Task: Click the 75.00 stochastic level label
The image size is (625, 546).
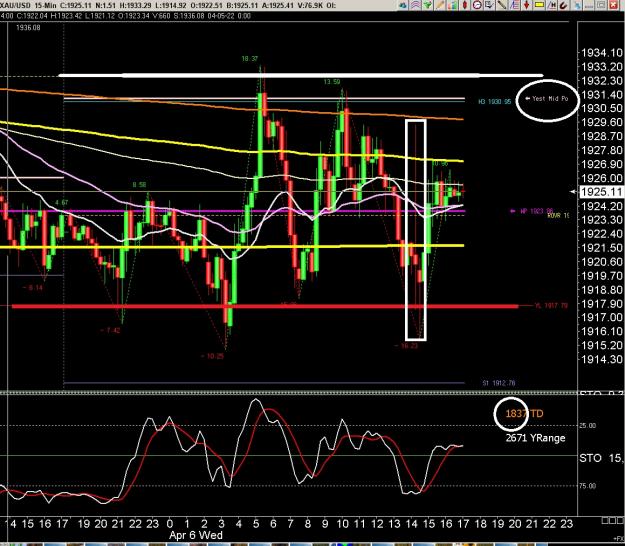Action: pyautogui.click(x=588, y=486)
